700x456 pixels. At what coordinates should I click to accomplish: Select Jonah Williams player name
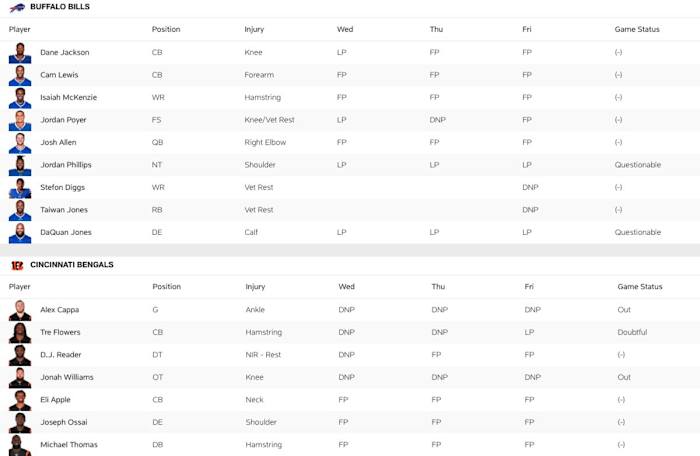coord(66,378)
